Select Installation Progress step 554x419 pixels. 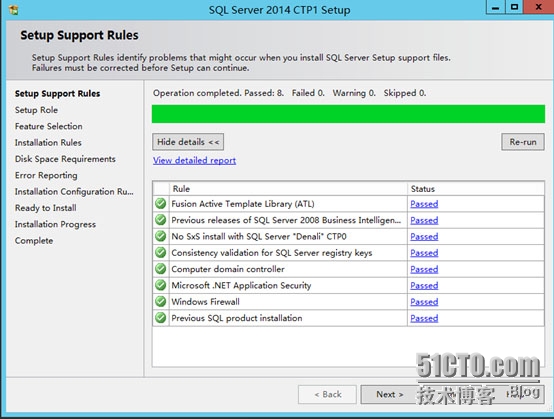click(x=55, y=224)
